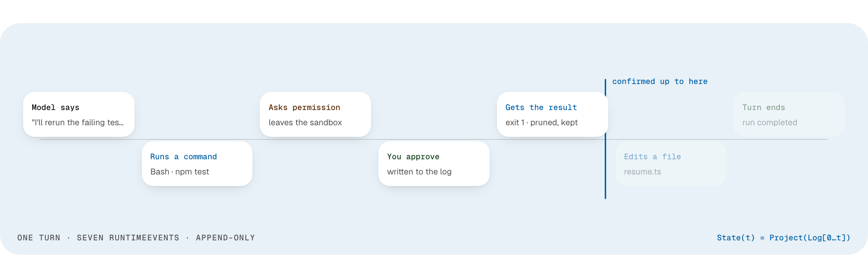Select the Gets the result card
868x278 pixels.
(553, 114)
